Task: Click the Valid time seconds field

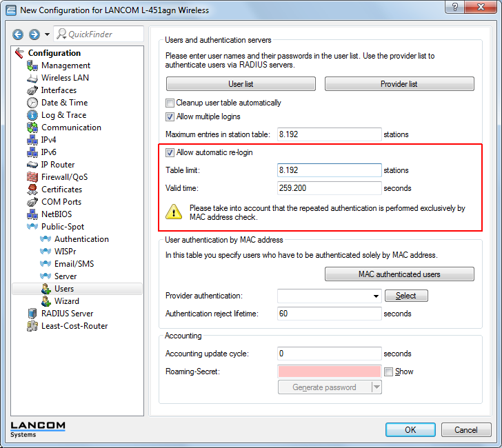Action: (x=329, y=188)
